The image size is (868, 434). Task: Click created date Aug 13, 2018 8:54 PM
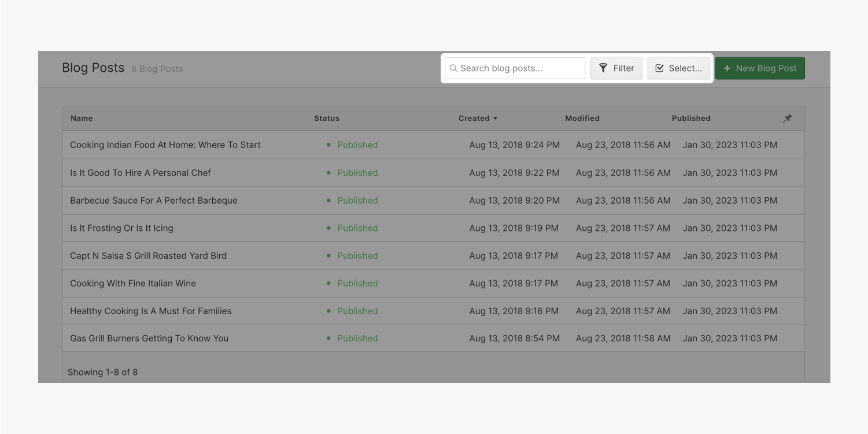pyautogui.click(x=515, y=339)
